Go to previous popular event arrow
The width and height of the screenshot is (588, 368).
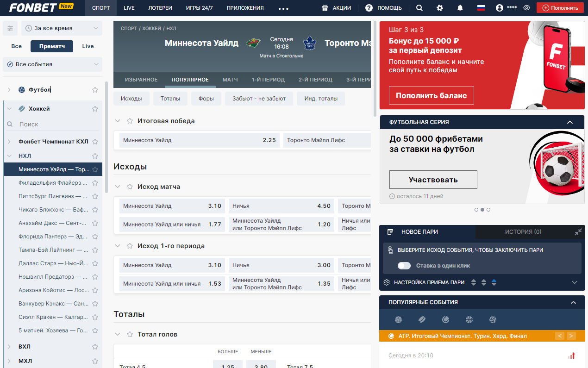560,336
